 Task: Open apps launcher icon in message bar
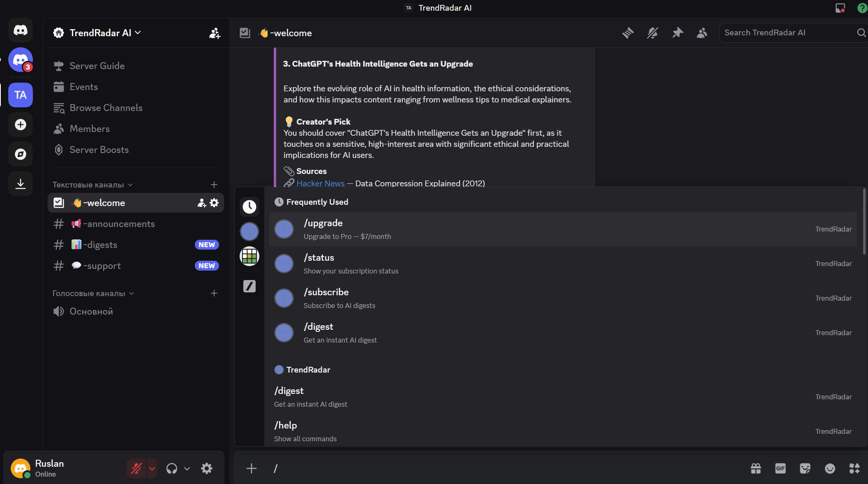tap(854, 468)
